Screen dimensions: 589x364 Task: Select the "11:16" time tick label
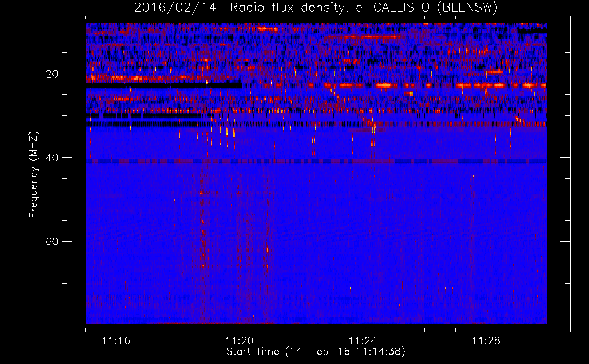116,341
